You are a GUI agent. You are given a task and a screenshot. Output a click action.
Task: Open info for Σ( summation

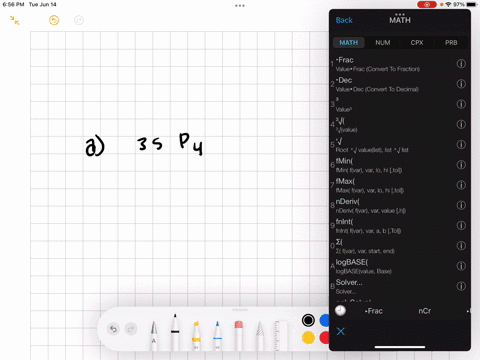click(461, 246)
